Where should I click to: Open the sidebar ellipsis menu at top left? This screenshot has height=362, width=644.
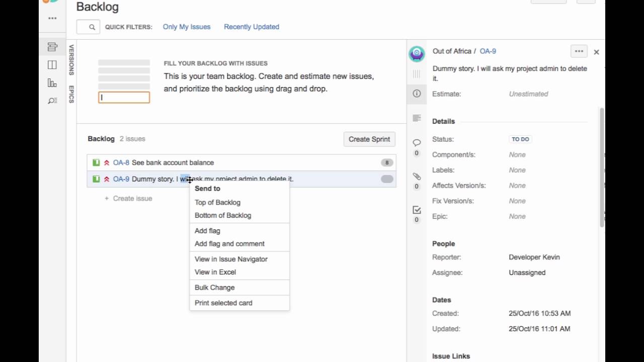[52, 18]
